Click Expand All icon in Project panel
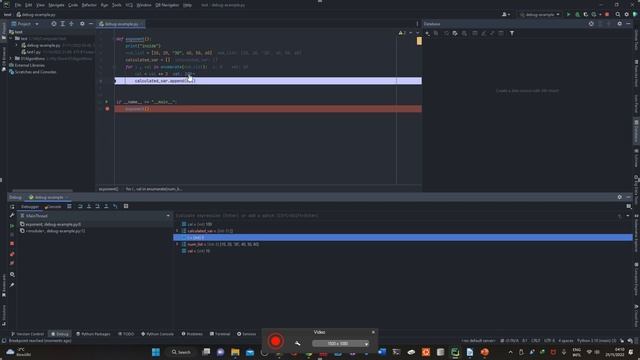 [x=62, y=24]
